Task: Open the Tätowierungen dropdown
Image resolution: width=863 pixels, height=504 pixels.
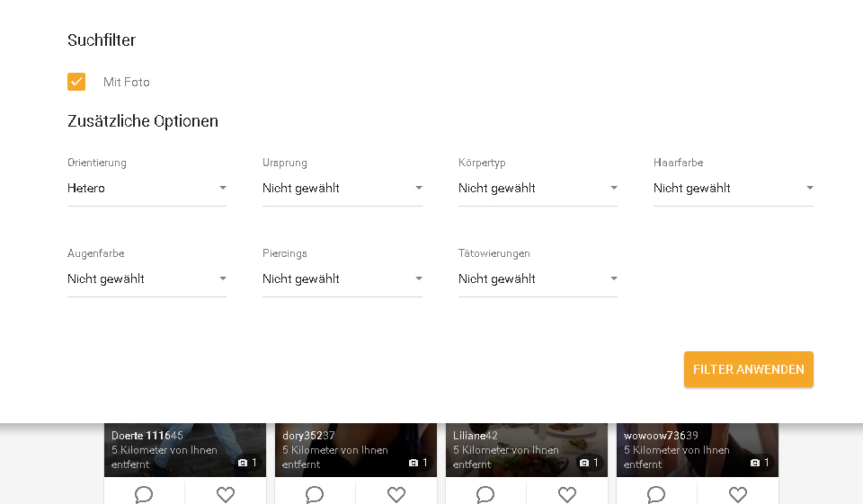Action: [x=538, y=279]
